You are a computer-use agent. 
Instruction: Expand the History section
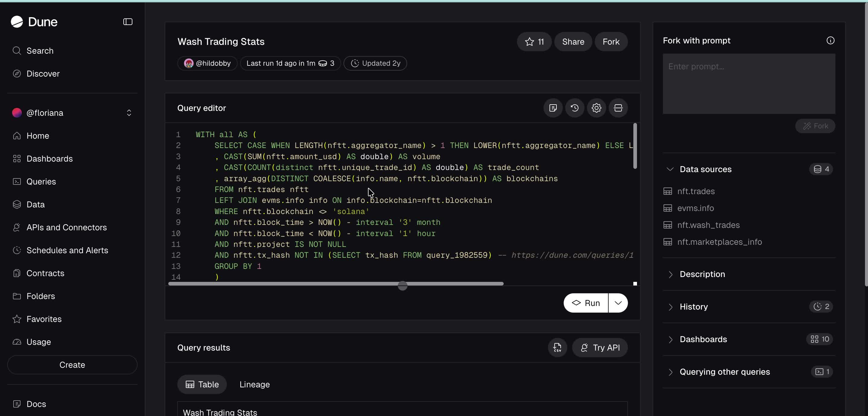click(749, 307)
